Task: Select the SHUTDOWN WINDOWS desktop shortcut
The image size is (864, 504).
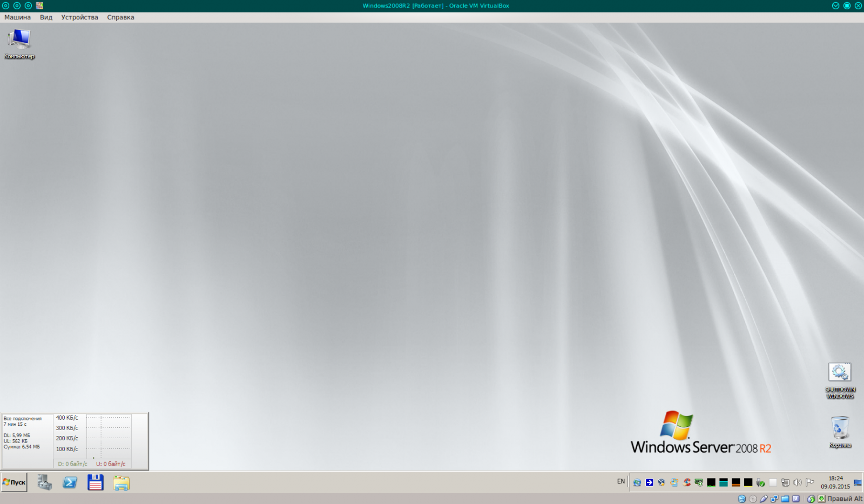Action: [840, 381]
